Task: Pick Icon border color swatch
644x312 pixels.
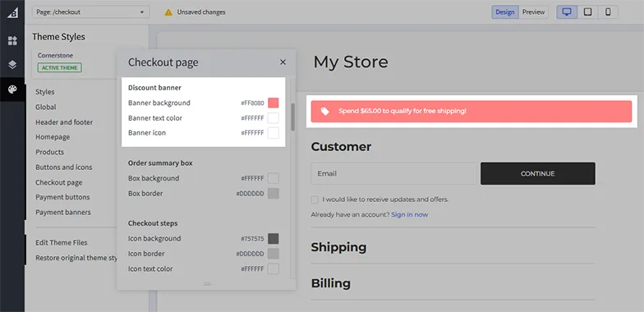Action: pos(273,254)
